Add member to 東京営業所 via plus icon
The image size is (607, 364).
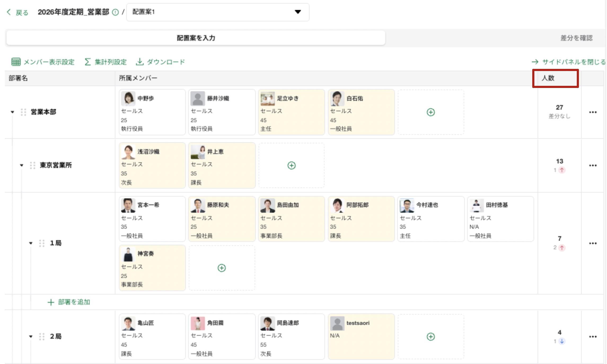coord(291,166)
